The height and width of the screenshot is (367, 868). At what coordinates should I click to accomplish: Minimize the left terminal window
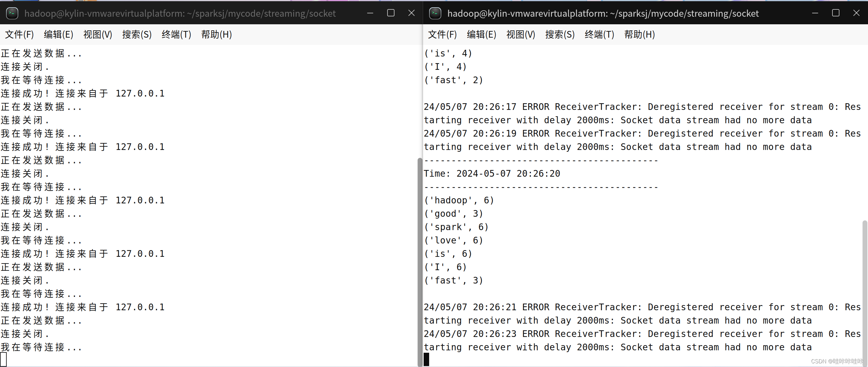tap(370, 13)
